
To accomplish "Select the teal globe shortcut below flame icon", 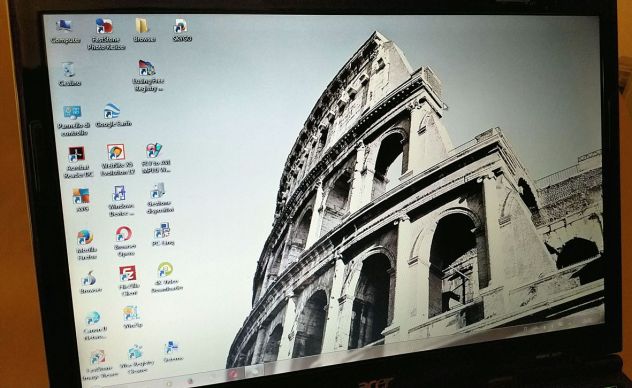I will click(x=93, y=318).
